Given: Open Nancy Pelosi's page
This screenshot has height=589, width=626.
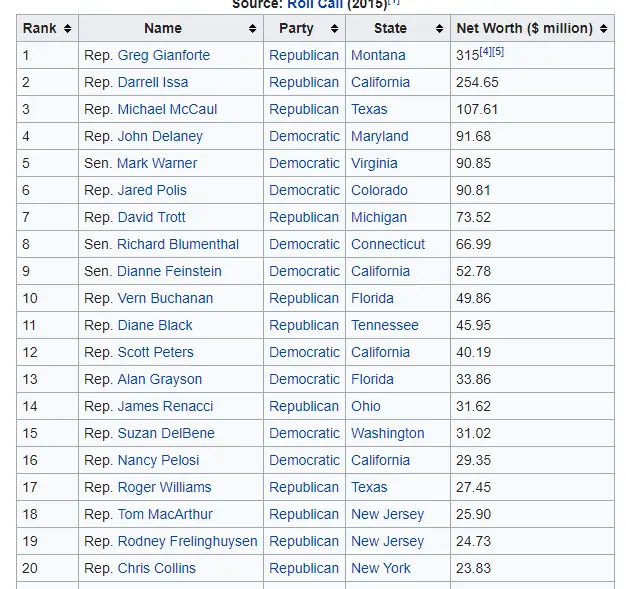Looking at the screenshot, I should click(x=158, y=460).
